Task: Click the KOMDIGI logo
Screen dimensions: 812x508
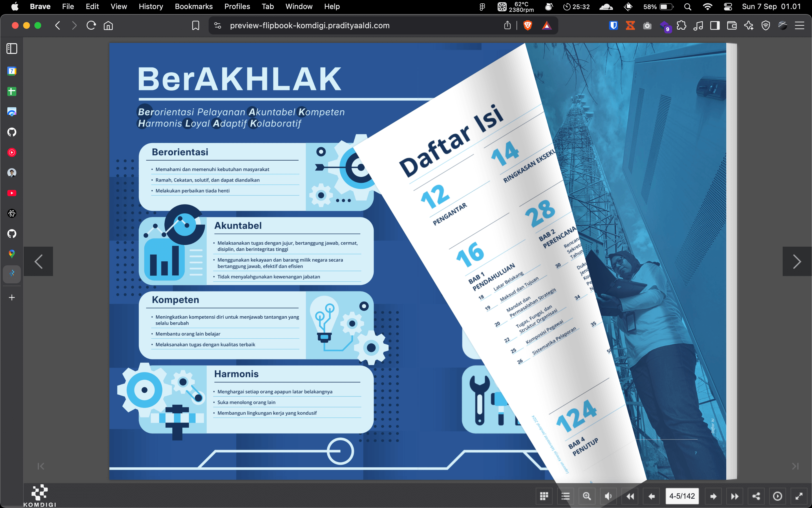Action: point(39,496)
